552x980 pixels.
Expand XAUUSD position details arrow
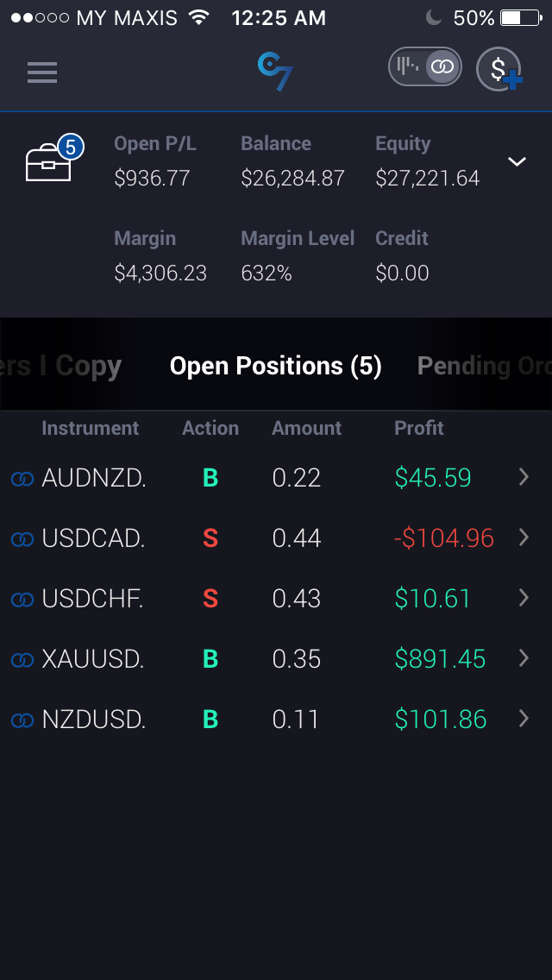pos(524,658)
